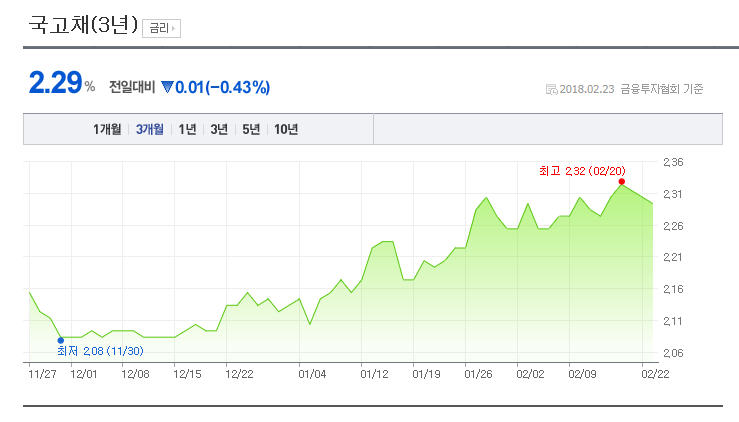Click the 2.29 current rate value
The image size is (739, 422).
pyautogui.click(x=55, y=84)
